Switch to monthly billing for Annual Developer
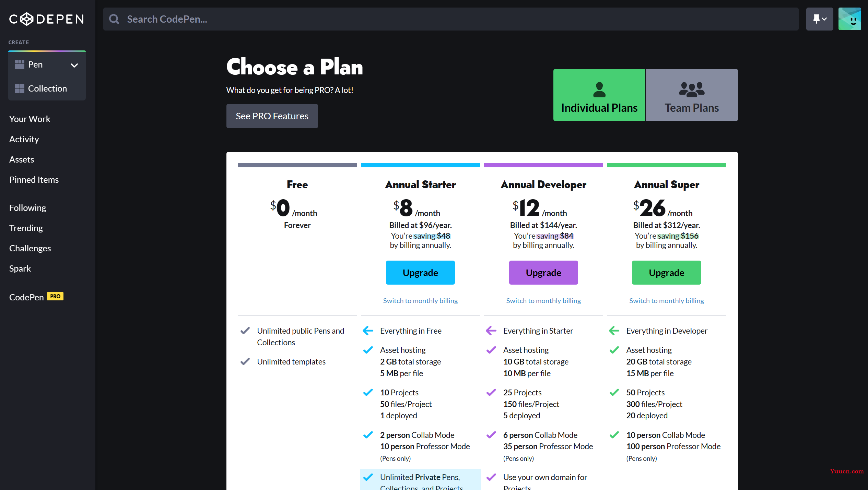This screenshot has height=490, width=868. (x=543, y=300)
